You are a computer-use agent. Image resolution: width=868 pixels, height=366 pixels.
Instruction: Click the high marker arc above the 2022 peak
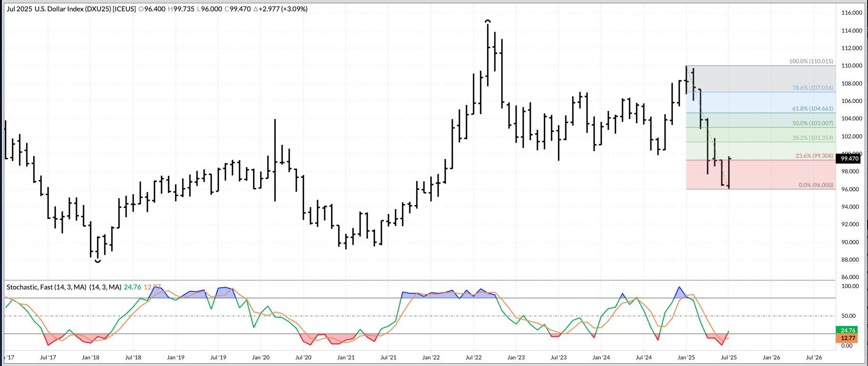coord(488,21)
